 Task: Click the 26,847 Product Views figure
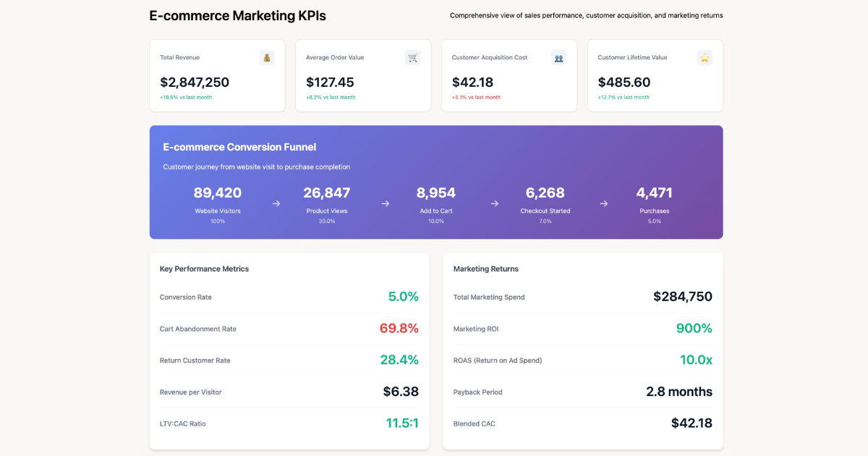[x=327, y=193]
